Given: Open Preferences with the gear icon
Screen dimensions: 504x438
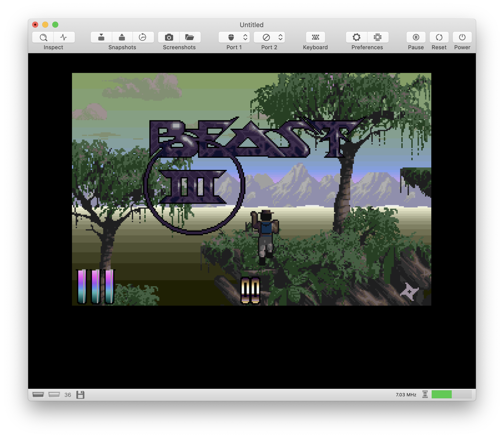Looking at the screenshot, I should click(x=357, y=37).
